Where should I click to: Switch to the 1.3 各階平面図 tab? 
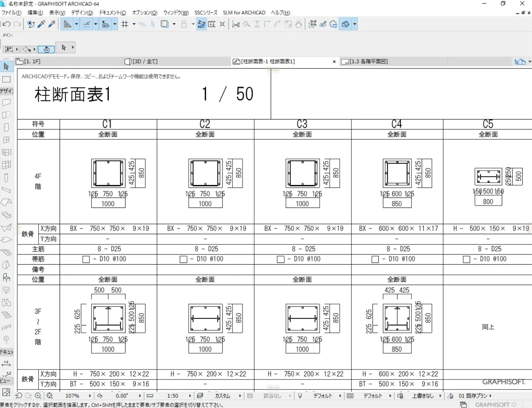coord(393,62)
